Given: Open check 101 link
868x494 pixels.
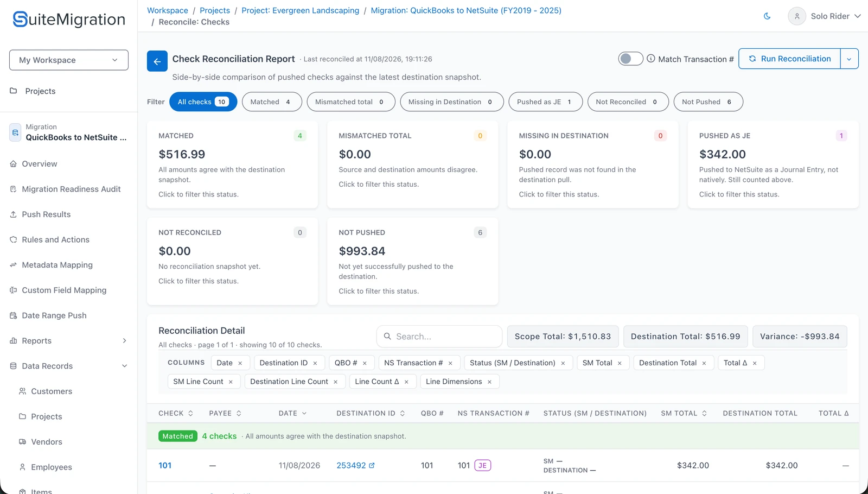Looking at the screenshot, I should pos(165,465).
